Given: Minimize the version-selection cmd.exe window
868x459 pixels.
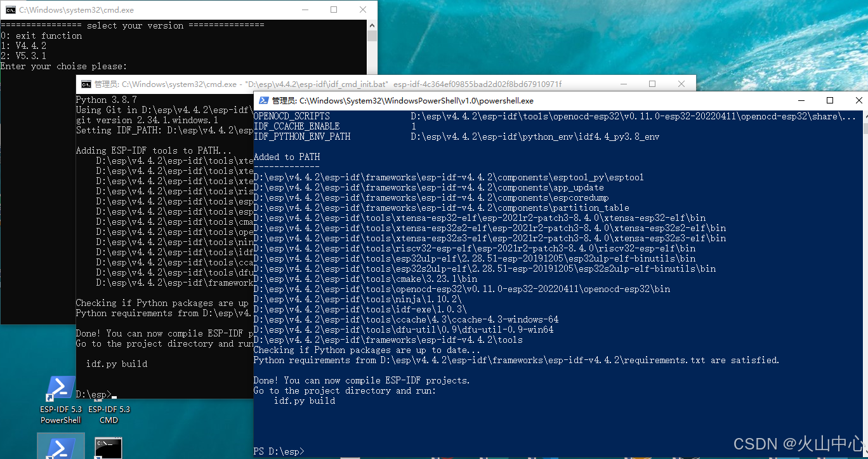Looking at the screenshot, I should (305, 10).
